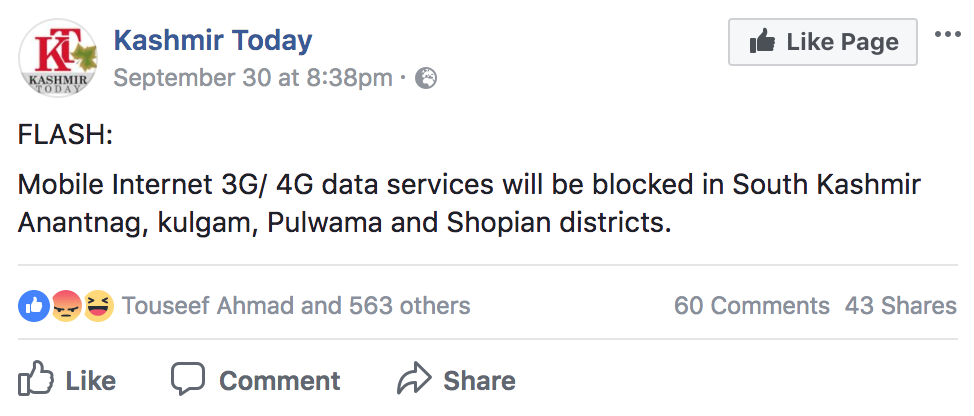Open the Kashmir Today page name link
Viewport: 974px width, 416px height.
(x=213, y=41)
